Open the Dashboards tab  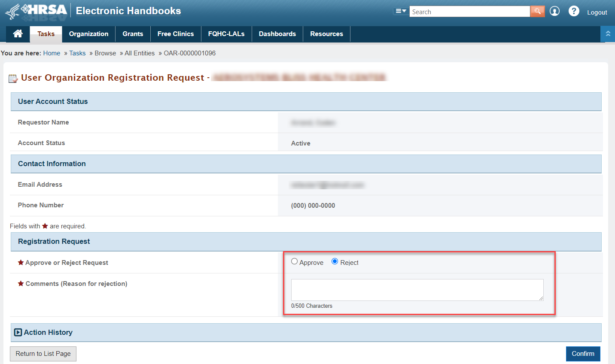tap(277, 34)
